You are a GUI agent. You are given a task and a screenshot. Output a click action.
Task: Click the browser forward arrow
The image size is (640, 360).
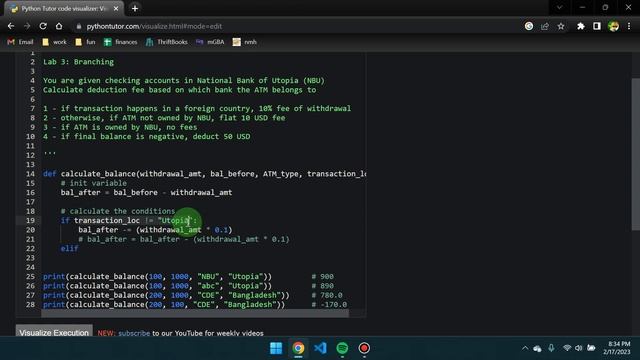coord(27,26)
